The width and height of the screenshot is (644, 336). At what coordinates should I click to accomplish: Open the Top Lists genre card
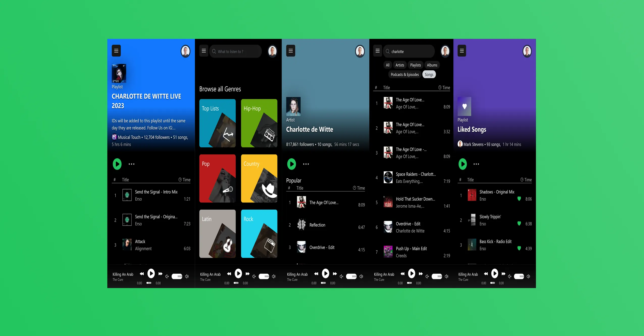217,123
